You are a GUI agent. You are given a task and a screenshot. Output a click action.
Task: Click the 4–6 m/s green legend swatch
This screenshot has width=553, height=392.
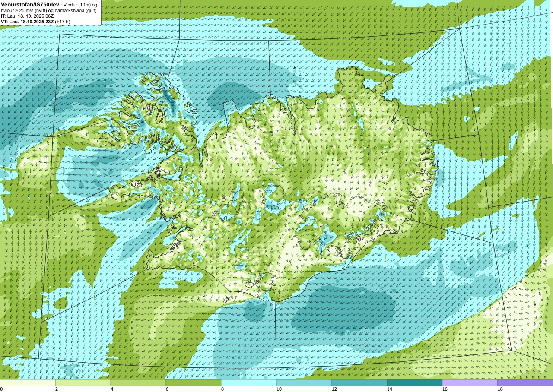[138, 383]
